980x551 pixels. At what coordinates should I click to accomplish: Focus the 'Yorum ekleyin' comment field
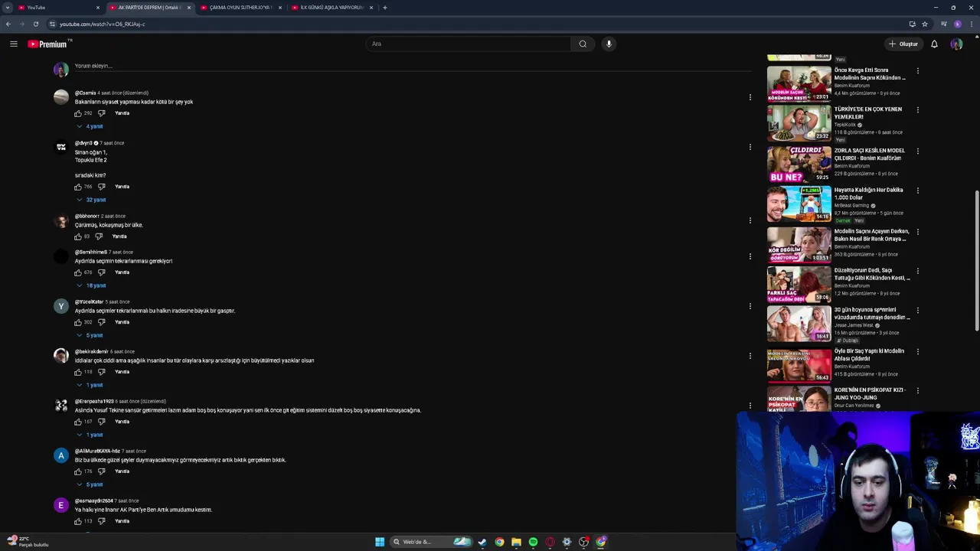click(413, 67)
